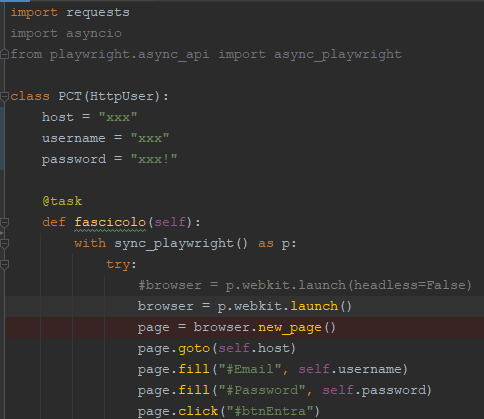Click the "#Email" selector string
This screenshot has width=484, height=419.
click(x=250, y=369)
